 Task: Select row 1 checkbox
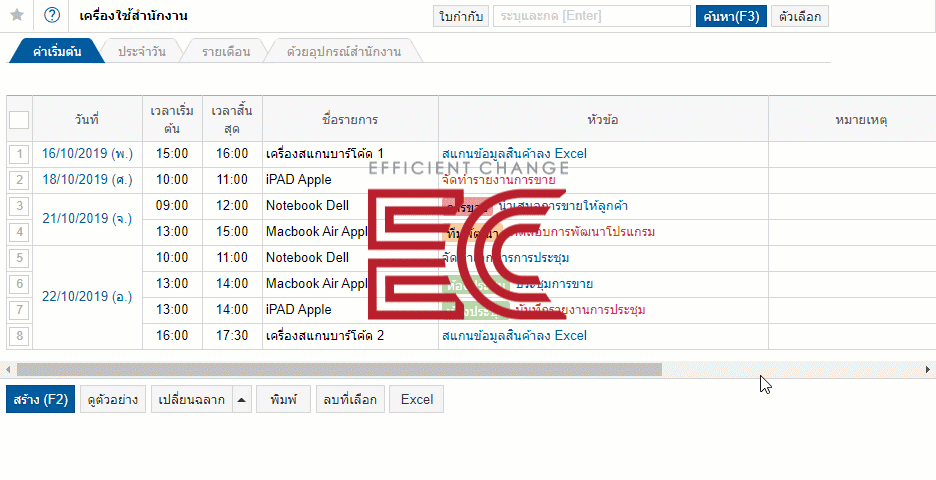[x=19, y=155]
